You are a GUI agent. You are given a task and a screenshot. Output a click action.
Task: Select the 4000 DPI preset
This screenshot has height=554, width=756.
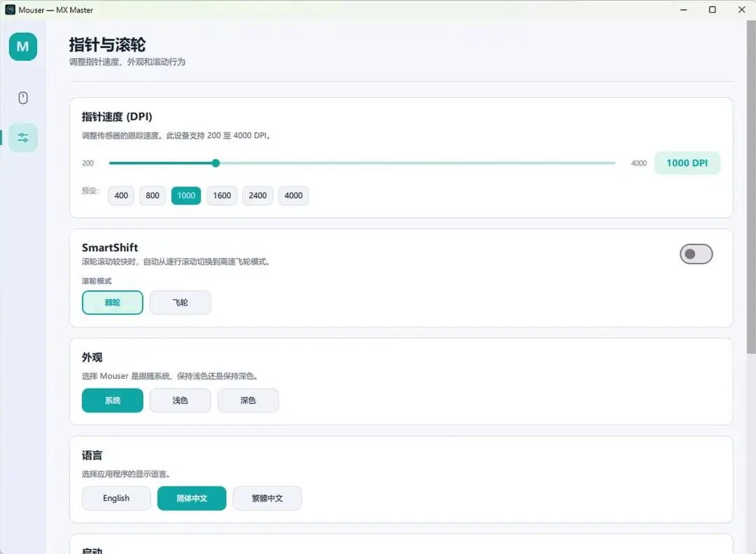293,195
